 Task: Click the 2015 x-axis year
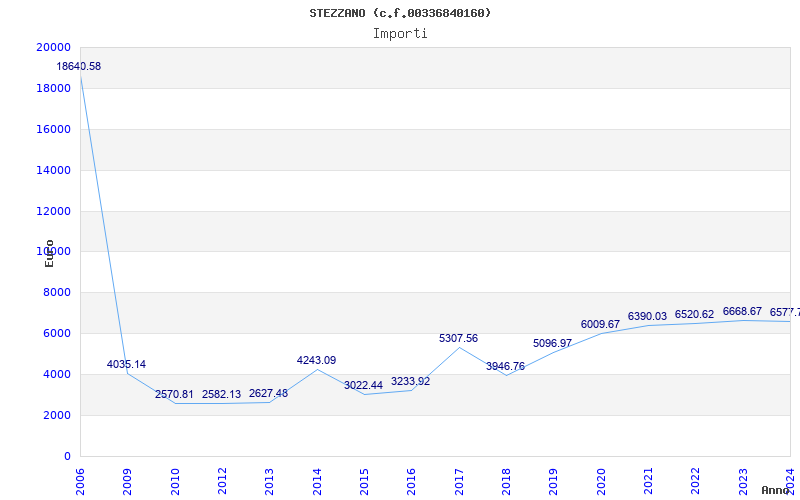364,481
